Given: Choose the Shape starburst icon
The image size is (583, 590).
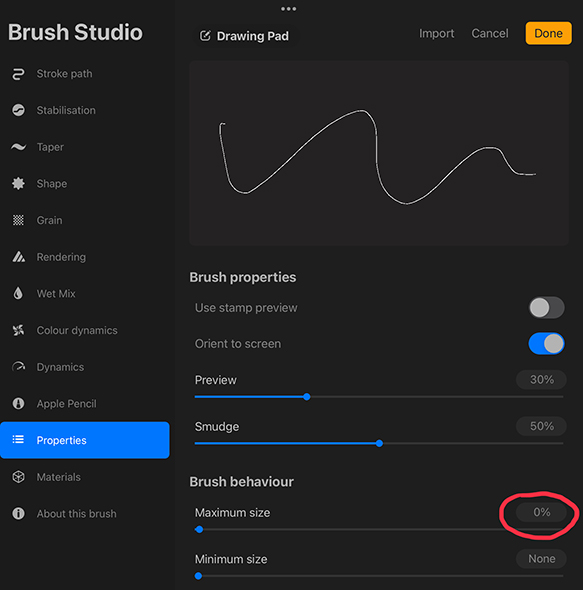Looking at the screenshot, I should coord(18,184).
